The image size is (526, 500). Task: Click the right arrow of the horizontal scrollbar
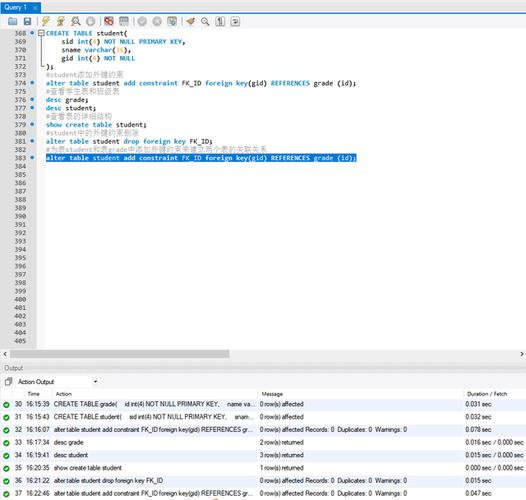522,354
